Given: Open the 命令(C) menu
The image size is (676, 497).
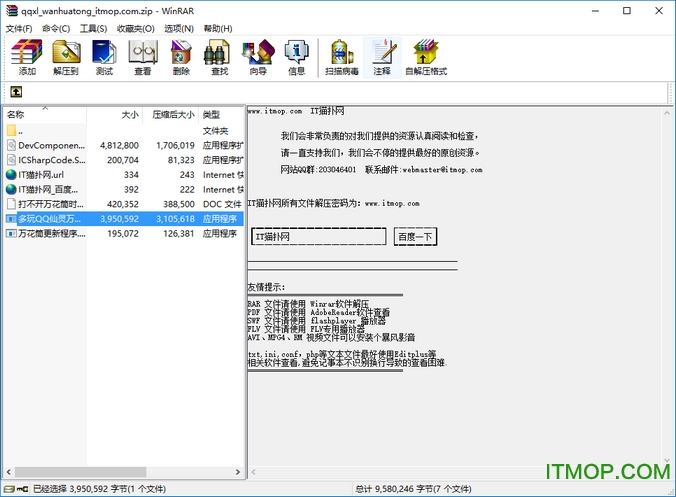Looking at the screenshot, I should point(56,28).
